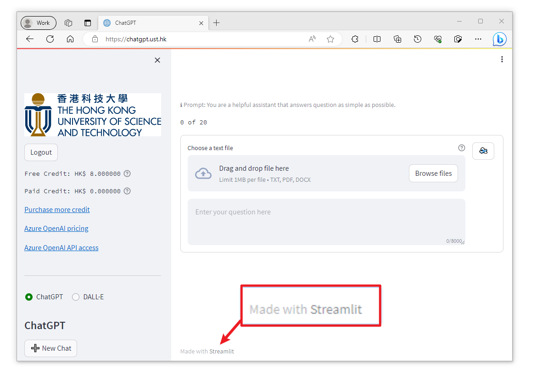Open the Bing Chat icon in the toolbar
This screenshot has height=392, width=542.
click(x=499, y=39)
